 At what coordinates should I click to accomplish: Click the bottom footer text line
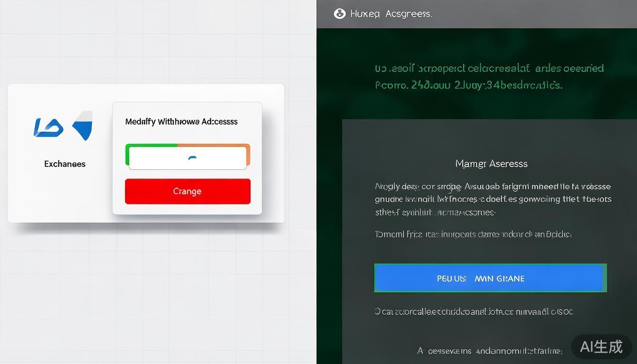tap(490, 351)
